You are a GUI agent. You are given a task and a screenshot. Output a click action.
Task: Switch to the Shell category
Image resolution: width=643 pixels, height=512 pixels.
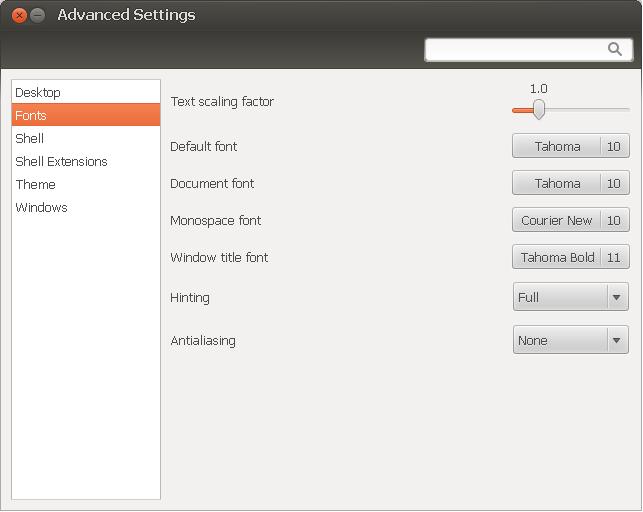pyautogui.click(x=86, y=138)
